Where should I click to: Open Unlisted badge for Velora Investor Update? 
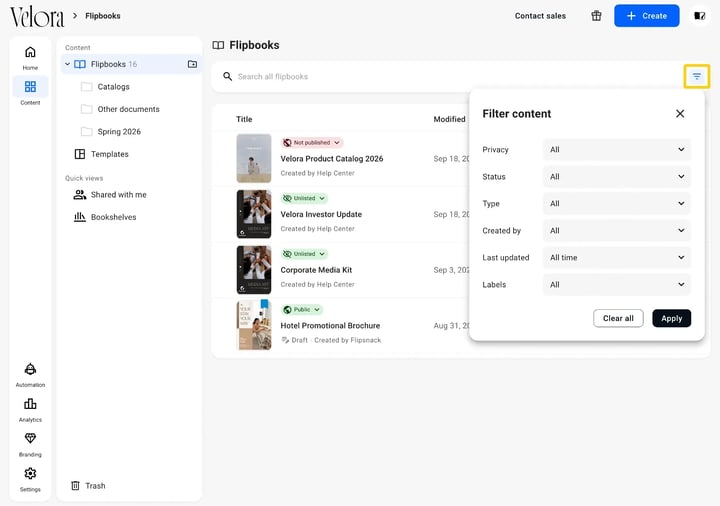(304, 198)
